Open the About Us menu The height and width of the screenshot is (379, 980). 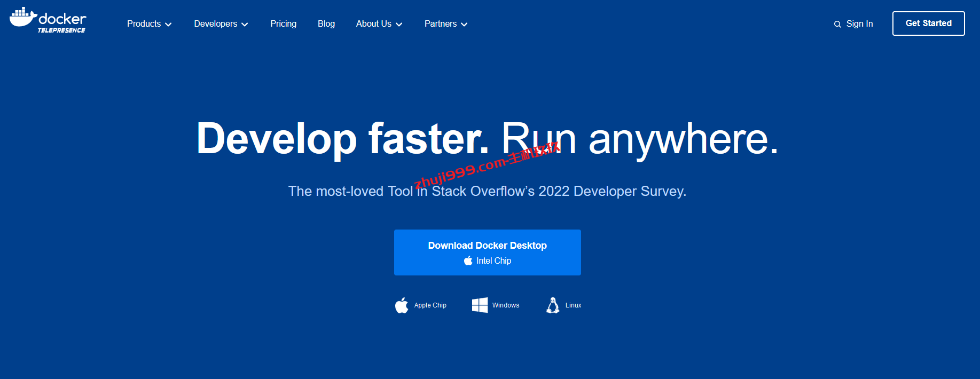[379, 24]
